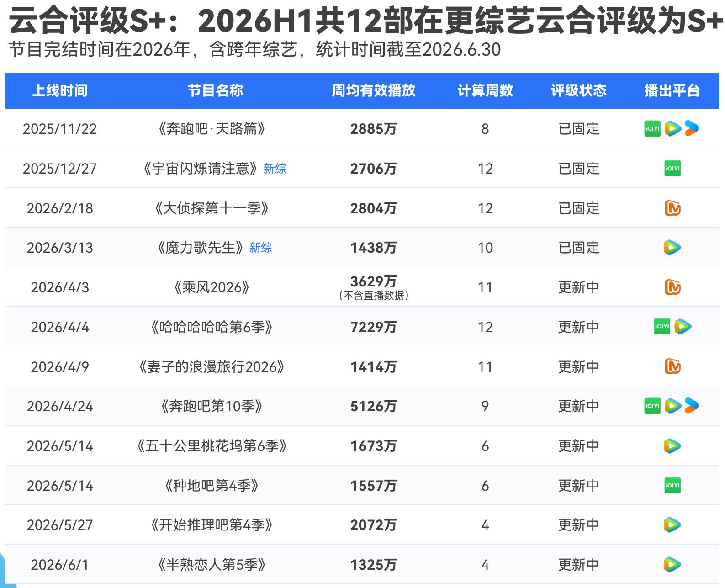
Task: Click the date 2026/4/24
Action: pyautogui.click(x=60, y=406)
